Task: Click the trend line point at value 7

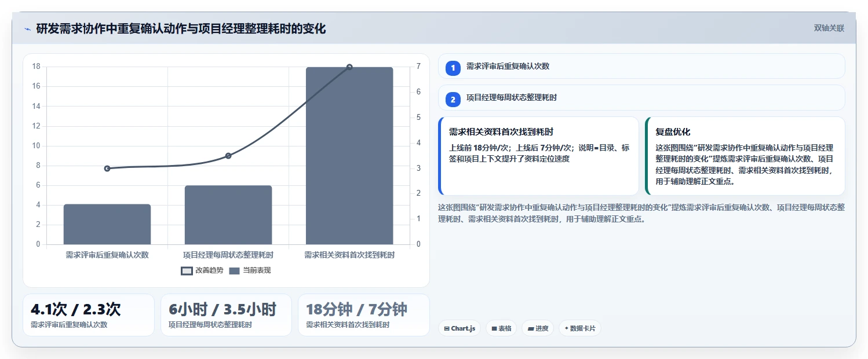Action: point(349,67)
